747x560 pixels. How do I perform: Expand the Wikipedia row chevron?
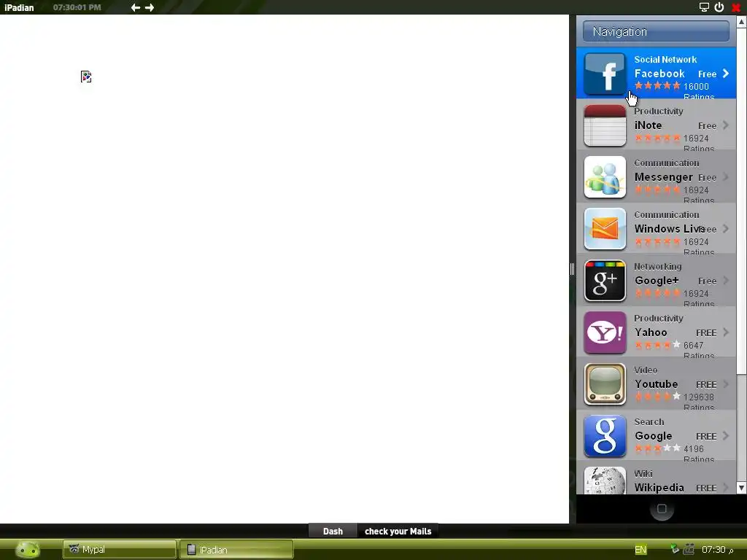[726, 488]
